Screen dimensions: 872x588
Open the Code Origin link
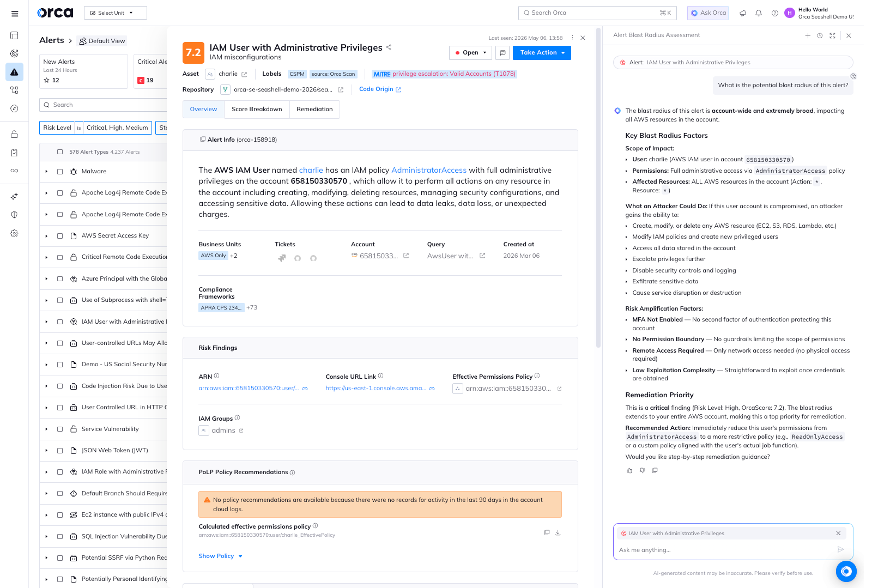380,89
